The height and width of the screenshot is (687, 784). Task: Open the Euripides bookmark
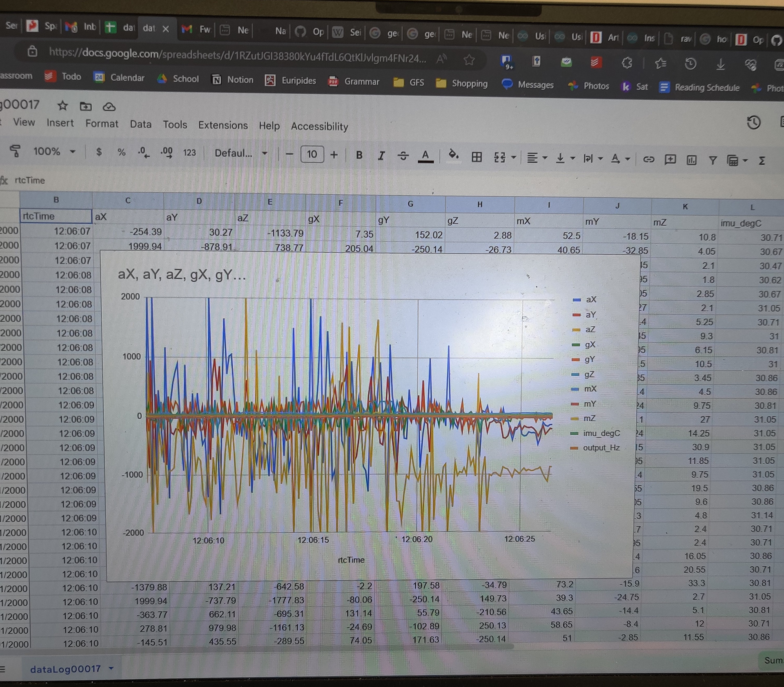pyautogui.click(x=290, y=80)
